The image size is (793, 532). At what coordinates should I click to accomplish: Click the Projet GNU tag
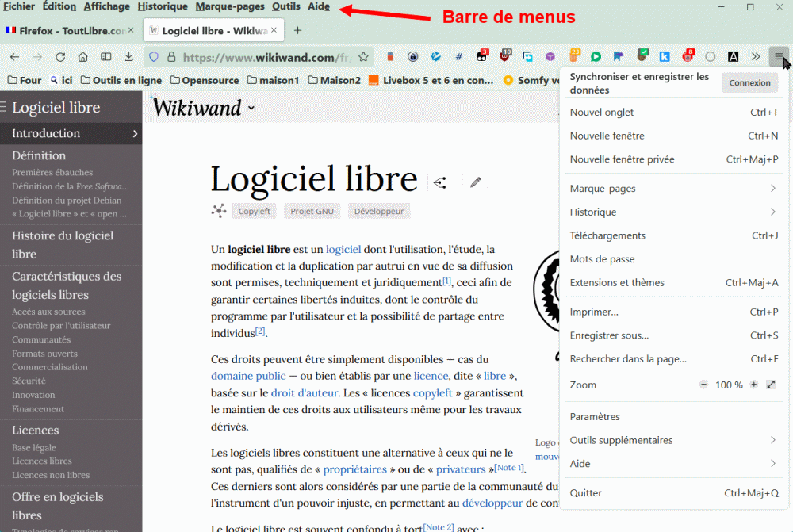[x=312, y=211]
